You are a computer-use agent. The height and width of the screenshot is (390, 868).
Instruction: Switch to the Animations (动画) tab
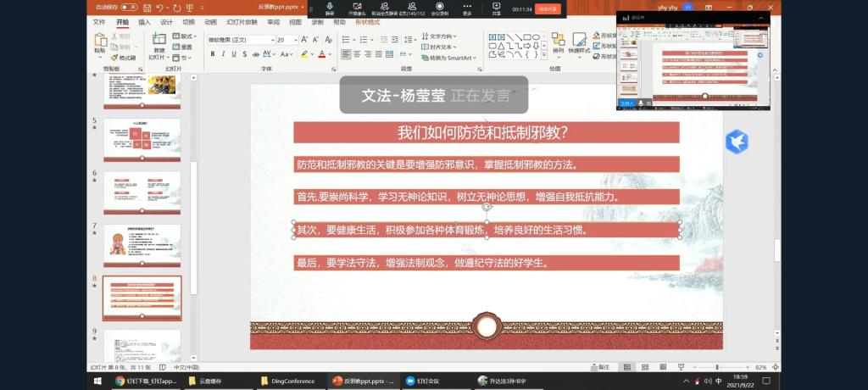click(210, 22)
